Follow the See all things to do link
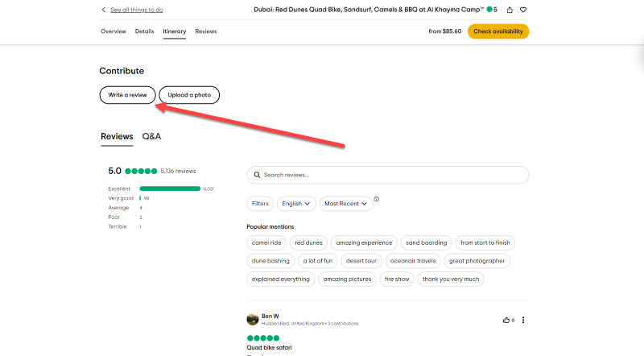This screenshot has width=644, height=356. [137, 10]
